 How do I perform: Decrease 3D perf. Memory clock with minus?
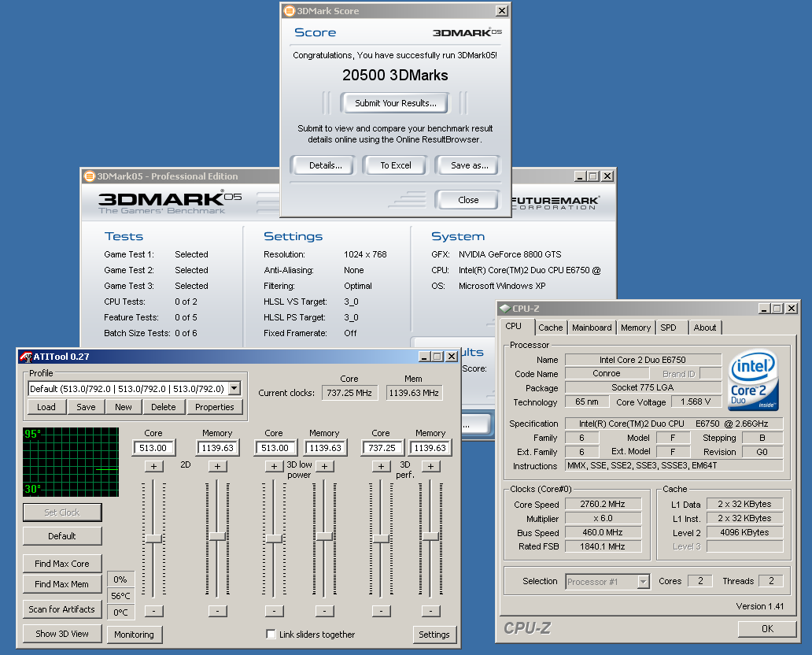(x=431, y=611)
